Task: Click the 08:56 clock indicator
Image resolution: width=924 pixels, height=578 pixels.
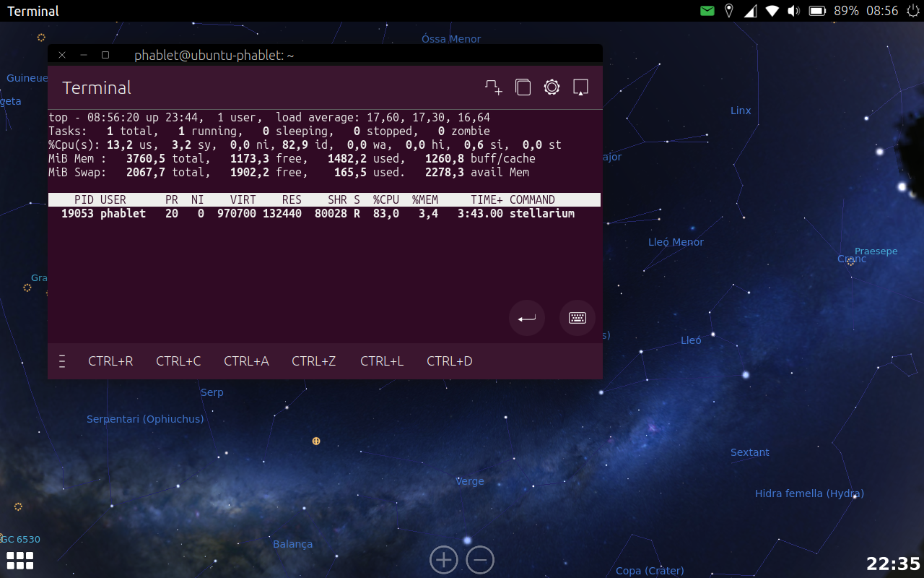Action: [x=882, y=11]
